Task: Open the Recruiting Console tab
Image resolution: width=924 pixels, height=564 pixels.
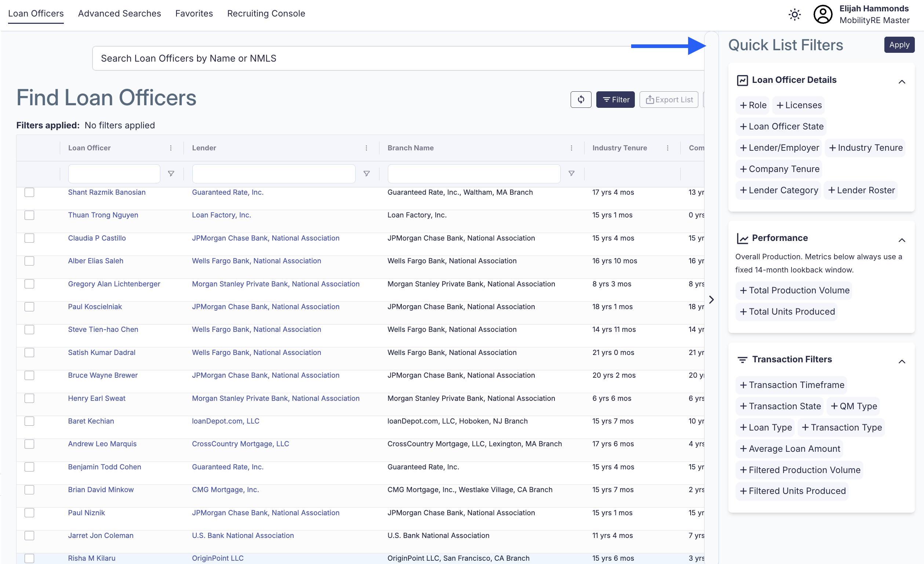Action: point(266,14)
